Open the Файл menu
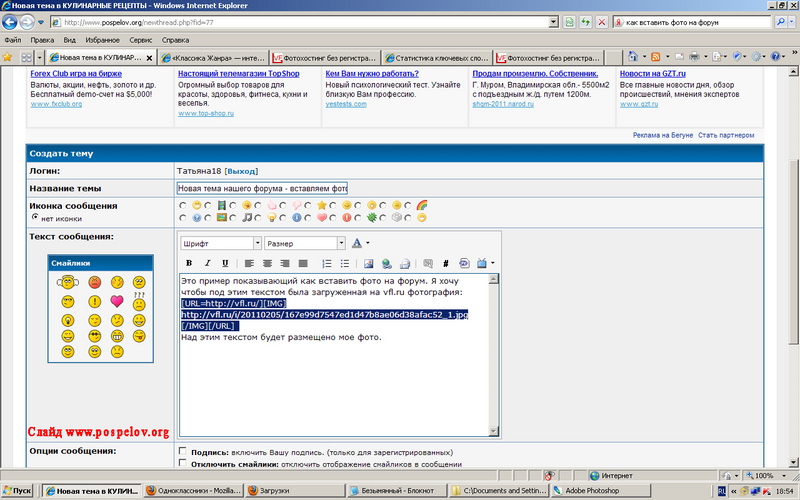 pyautogui.click(x=13, y=40)
